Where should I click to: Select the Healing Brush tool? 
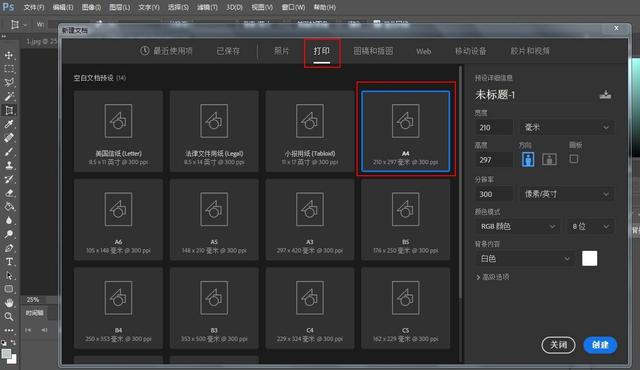[x=9, y=138]
